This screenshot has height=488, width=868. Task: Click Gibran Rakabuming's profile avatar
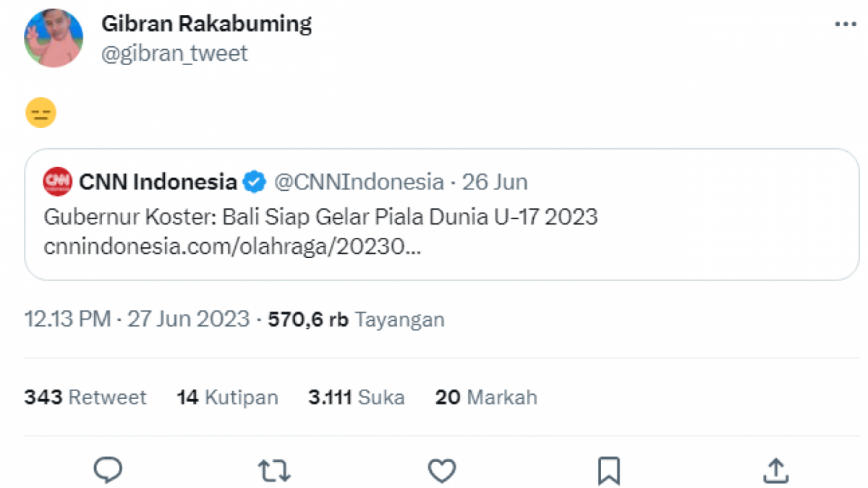(x=54, y=38)
